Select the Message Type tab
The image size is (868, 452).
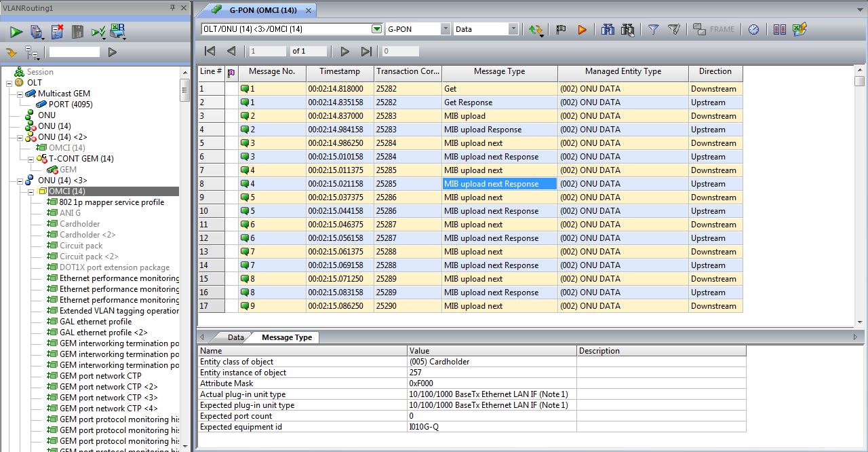click(287, 337)
